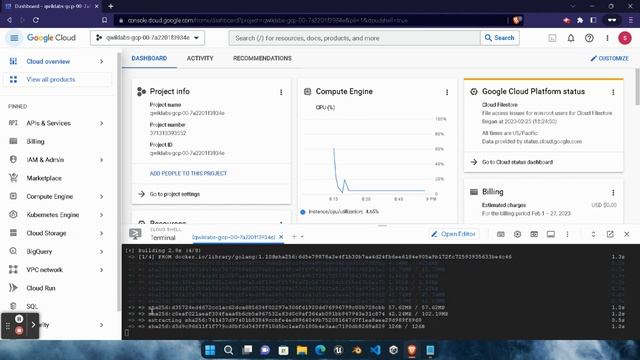640x360 pixels.
Task: Open File Explorer from taskbar
Action: 302,350
